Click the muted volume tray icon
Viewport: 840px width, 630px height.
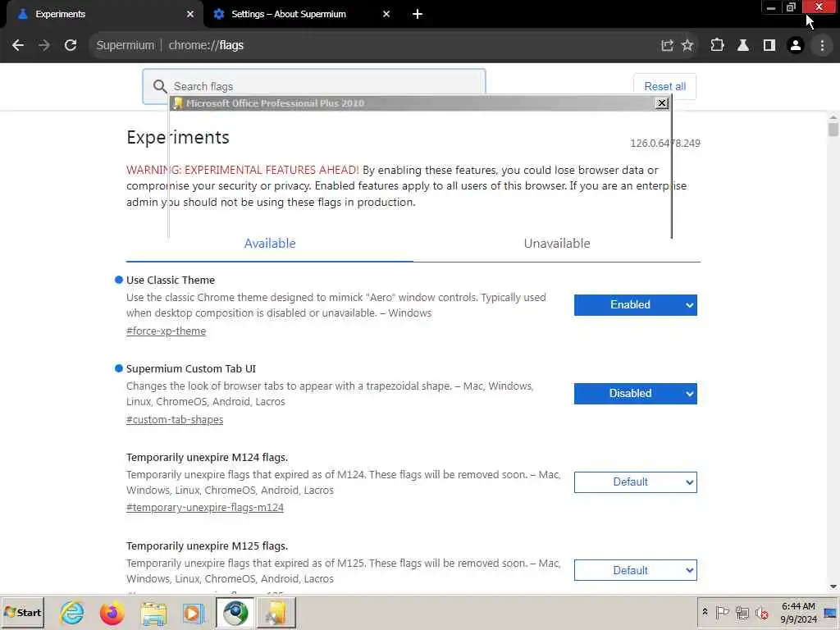tap(761, 612)
